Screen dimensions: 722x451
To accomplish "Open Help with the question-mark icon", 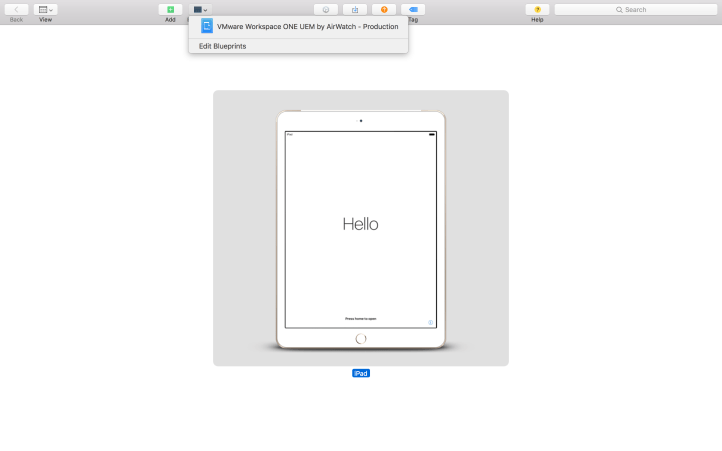I will [x=537, y=10].
